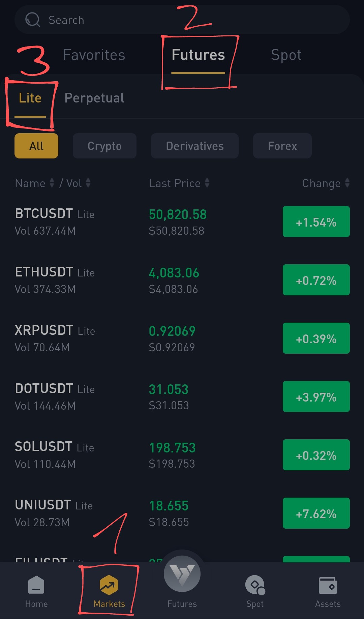Open the Assets wallet icon
This screenshot has height=619, width=364.
tap(328, 585)
